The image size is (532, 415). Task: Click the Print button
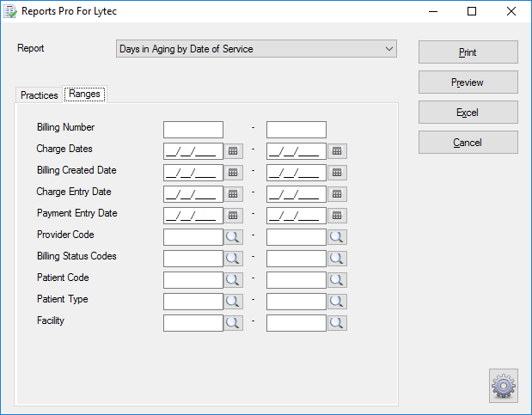point(468,52)
